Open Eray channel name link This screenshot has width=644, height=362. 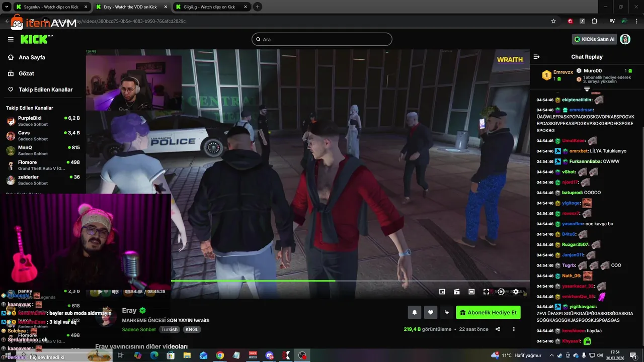coord(129,310)
